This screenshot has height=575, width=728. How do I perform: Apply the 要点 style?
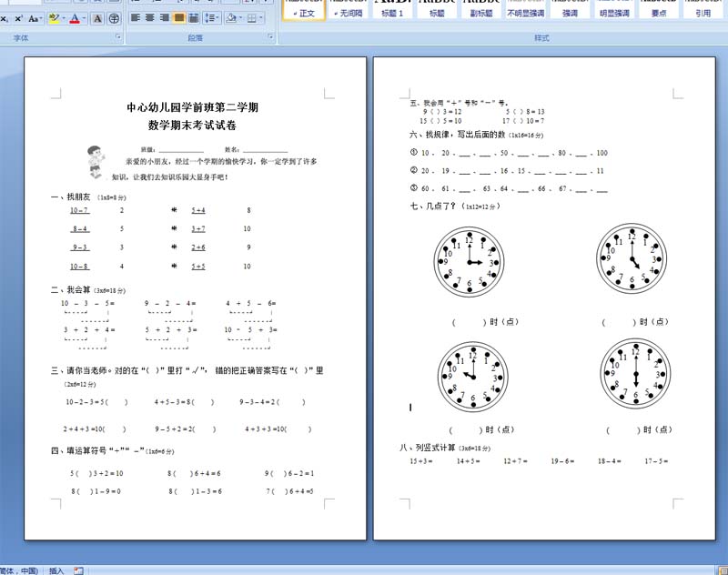(x=659, y=10)
